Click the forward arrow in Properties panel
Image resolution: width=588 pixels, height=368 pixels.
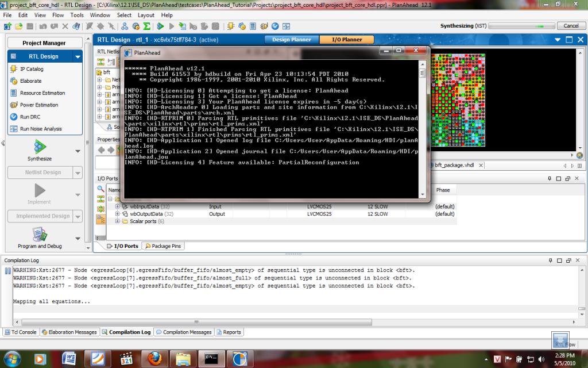(x=111, y=150)
